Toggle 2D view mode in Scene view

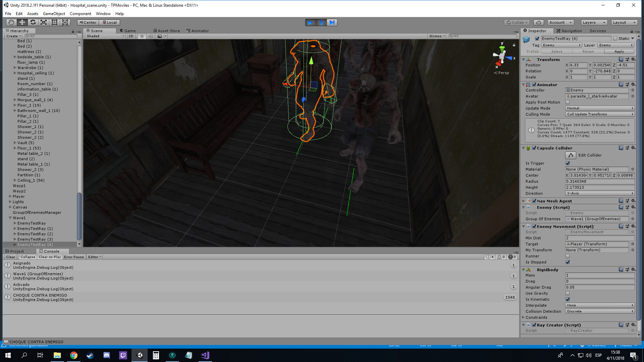tap(131, 36)
